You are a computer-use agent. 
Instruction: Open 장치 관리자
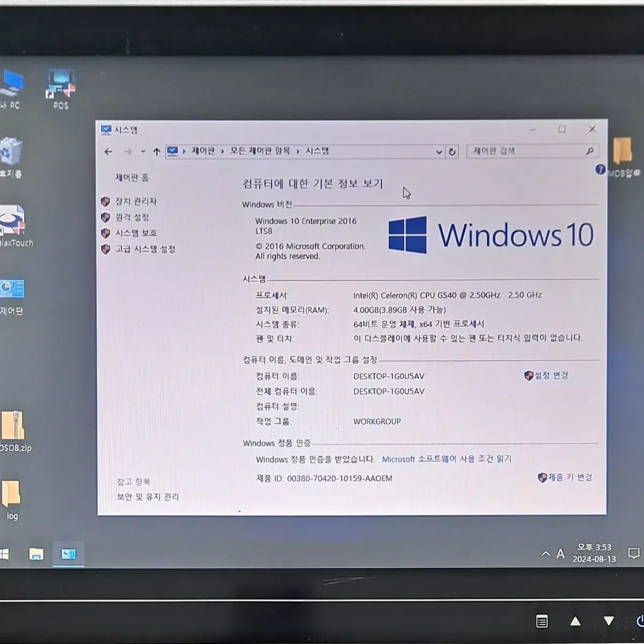point(136,201)
